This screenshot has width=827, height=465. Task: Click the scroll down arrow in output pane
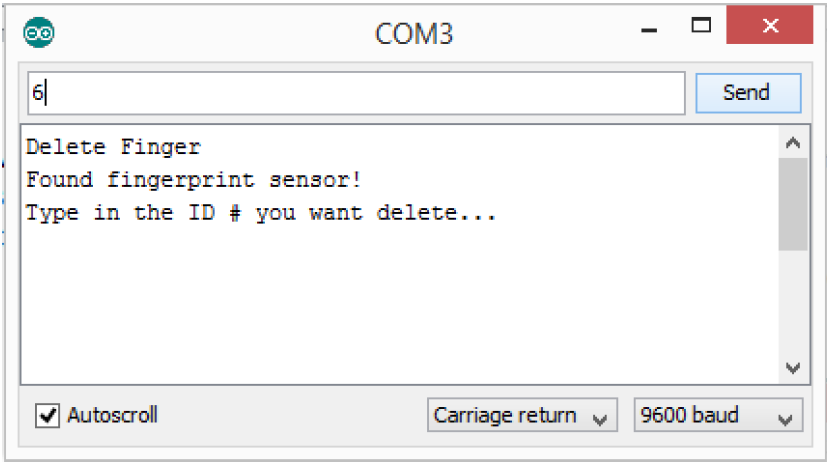[793, 367]
